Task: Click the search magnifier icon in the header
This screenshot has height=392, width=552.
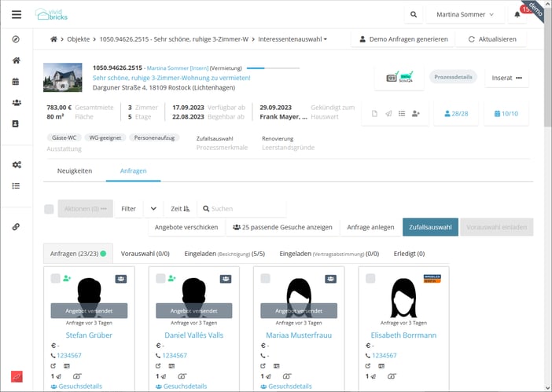Action: point(414,14)
